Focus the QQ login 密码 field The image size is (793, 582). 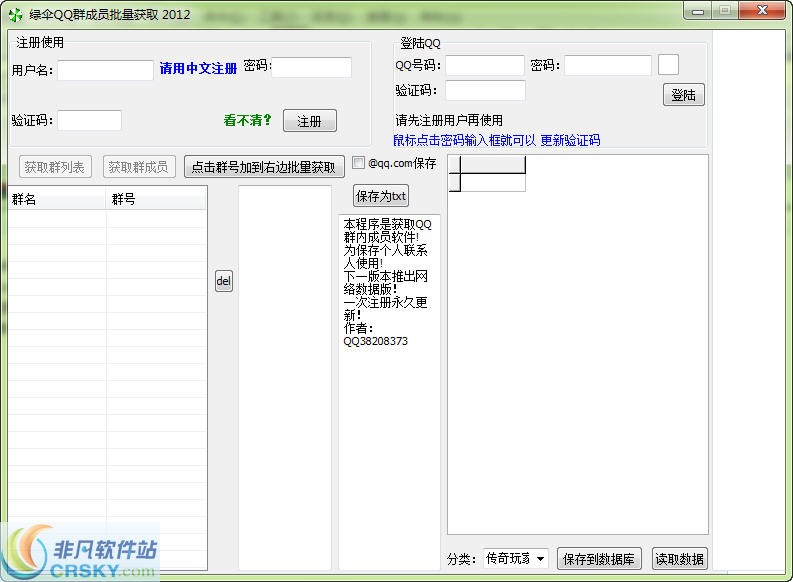(x=608, y=65)
